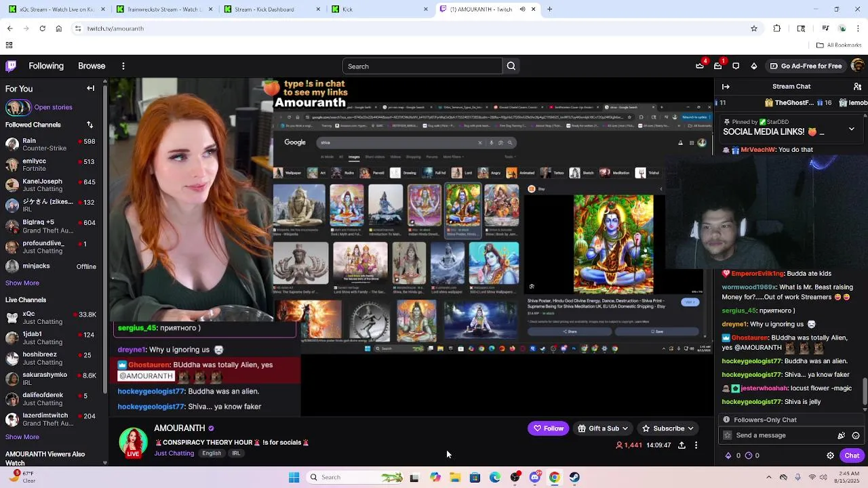Open the Windows Start menu
This screenshot has width=868, height=488.
(x=294, y=477)
